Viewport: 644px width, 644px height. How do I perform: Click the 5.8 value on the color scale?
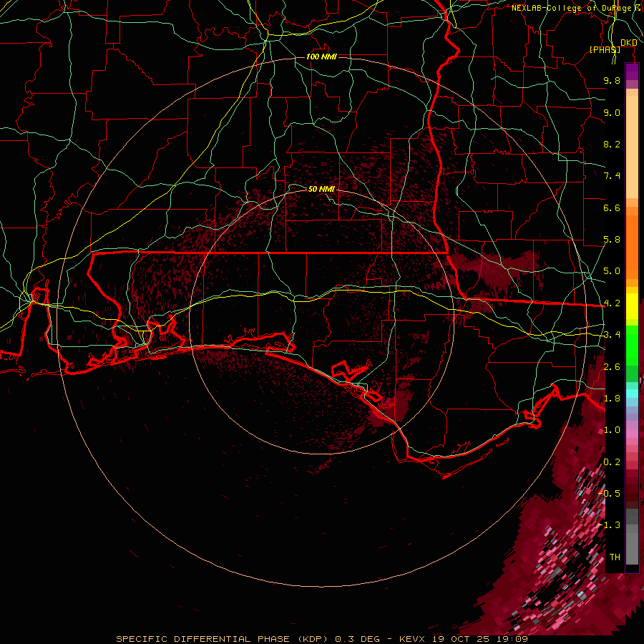coord(612,240)
